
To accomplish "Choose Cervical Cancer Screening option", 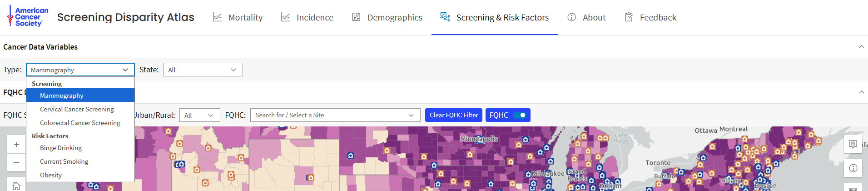I will [x=80, y=109].
